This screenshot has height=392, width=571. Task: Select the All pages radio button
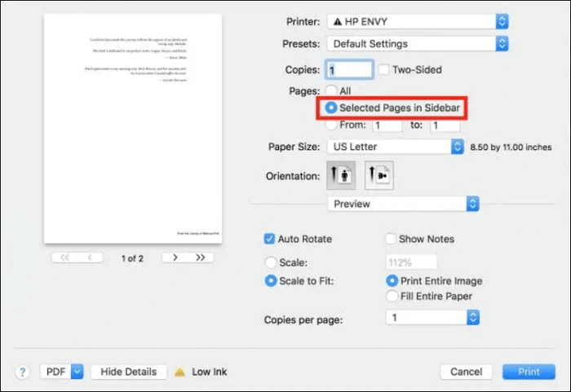coord(331,90)
